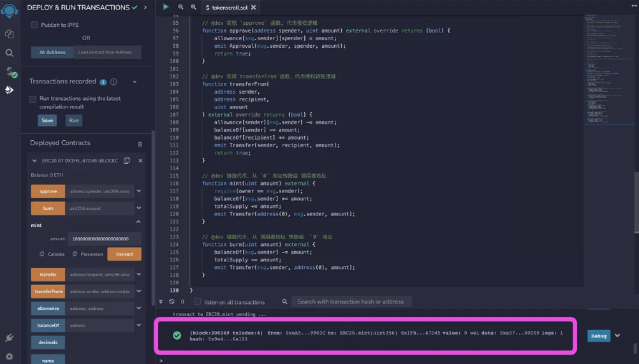Click the code minimap overview
The height and width of the screenshot is (364, 639).
pyautogui.click(x=609, y=69)
